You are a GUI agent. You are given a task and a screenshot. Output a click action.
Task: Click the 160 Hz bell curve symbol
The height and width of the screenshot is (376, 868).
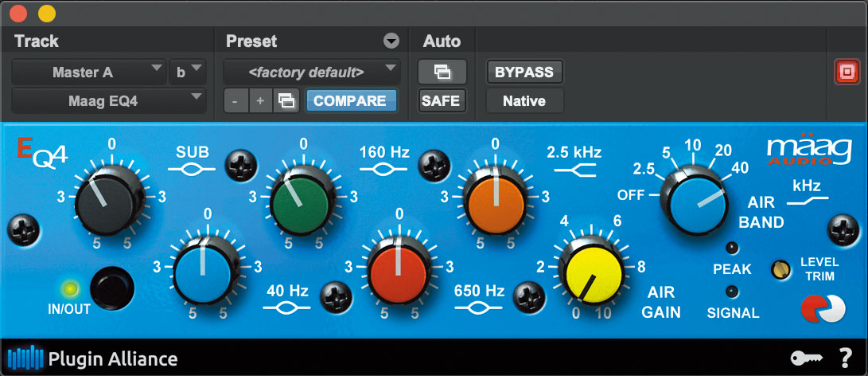383,170
